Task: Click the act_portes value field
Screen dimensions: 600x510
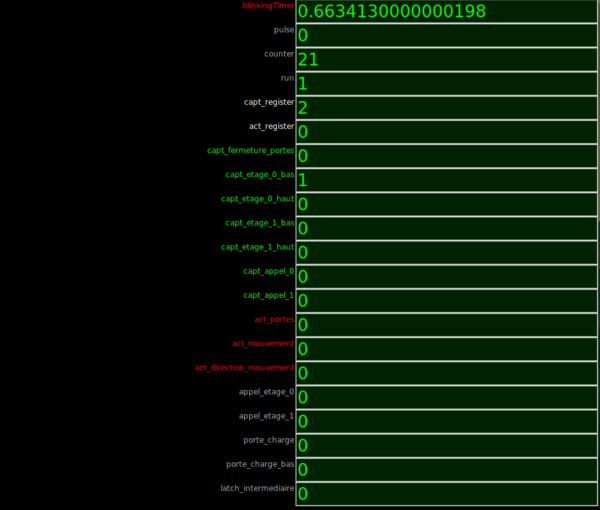Action: click(446, 325)
